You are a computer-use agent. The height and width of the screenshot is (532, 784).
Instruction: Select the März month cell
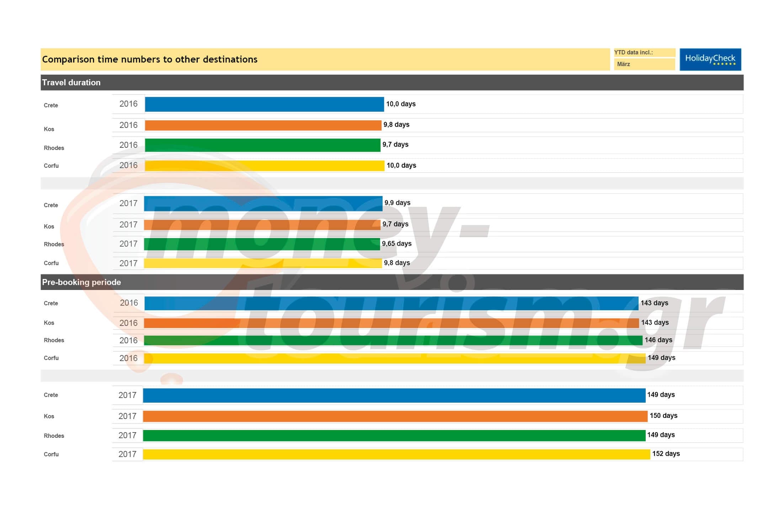click(644, 64)
